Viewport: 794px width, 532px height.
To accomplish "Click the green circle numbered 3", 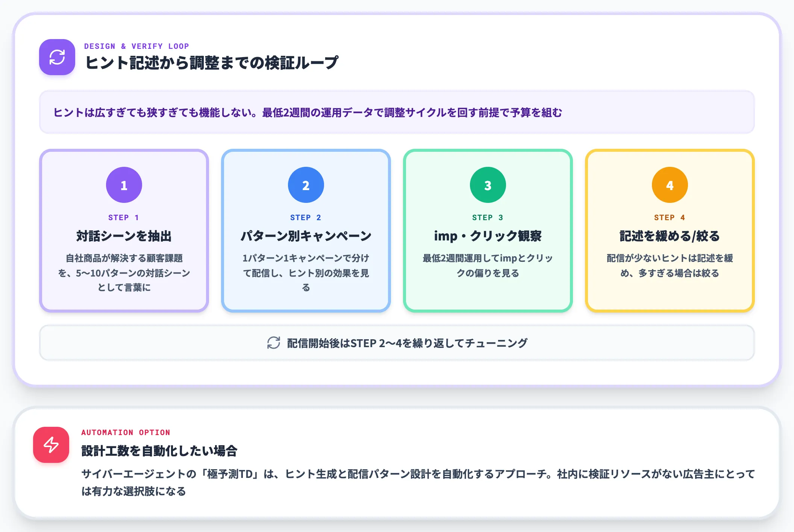I will point(488,185).
